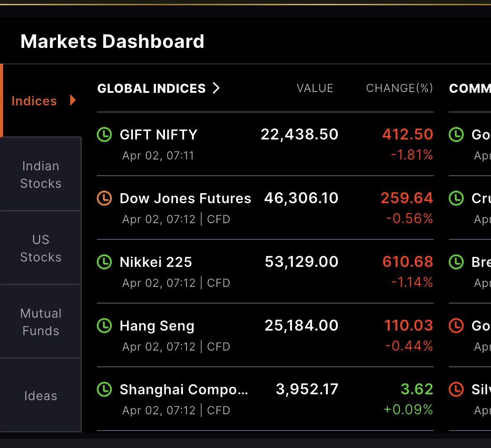Click the orange clock icon beside Dow Jones Futures
Screen dimensions: 491x448
(x=104, y=198)
